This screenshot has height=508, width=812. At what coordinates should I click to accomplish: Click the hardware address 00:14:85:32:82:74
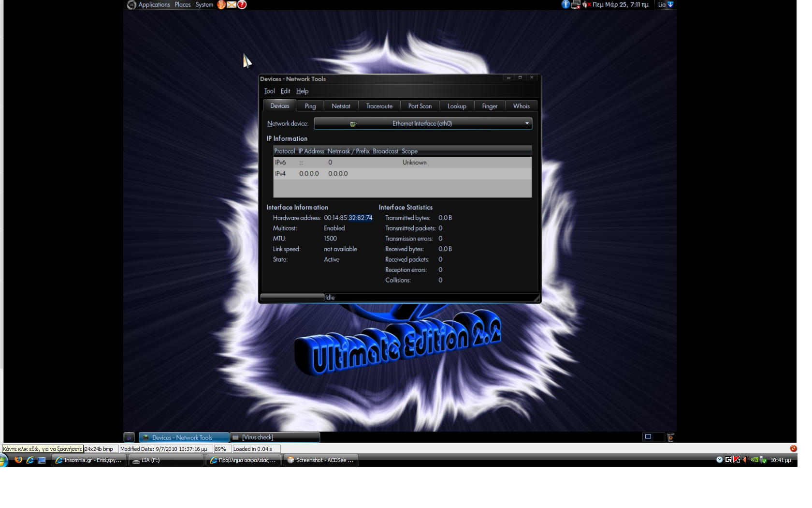point(348,218)
